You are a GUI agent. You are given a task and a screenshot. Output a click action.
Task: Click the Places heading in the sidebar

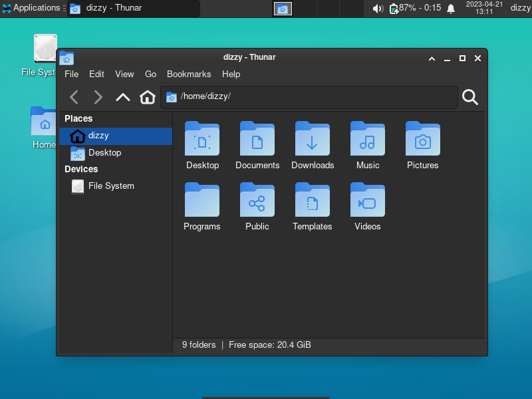pos(78,119)
